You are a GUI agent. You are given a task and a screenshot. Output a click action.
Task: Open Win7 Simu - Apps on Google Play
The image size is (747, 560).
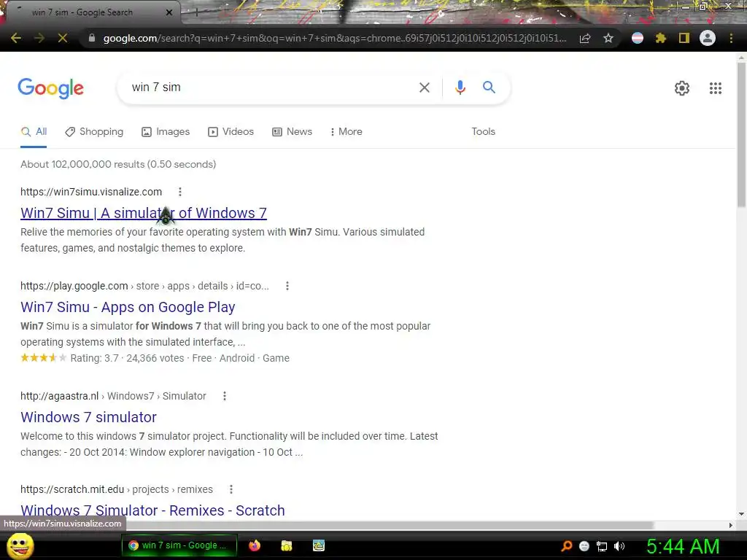click(128, 307)
